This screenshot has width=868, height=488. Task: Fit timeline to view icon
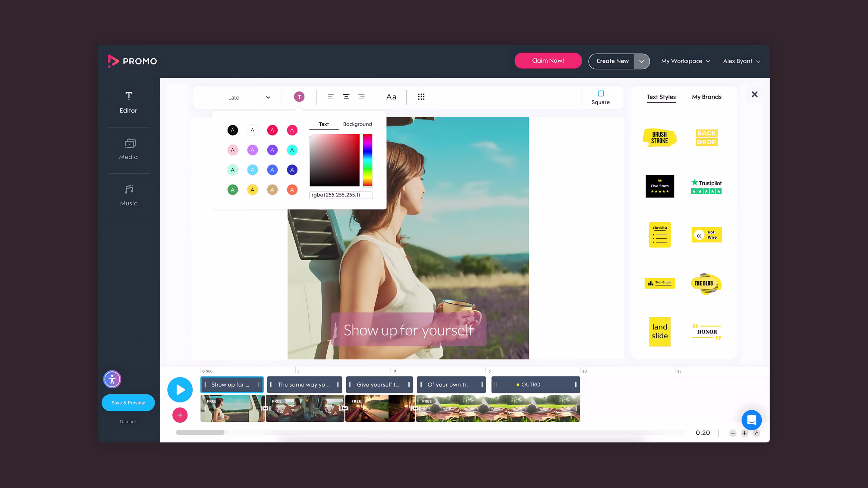(756, 433)
